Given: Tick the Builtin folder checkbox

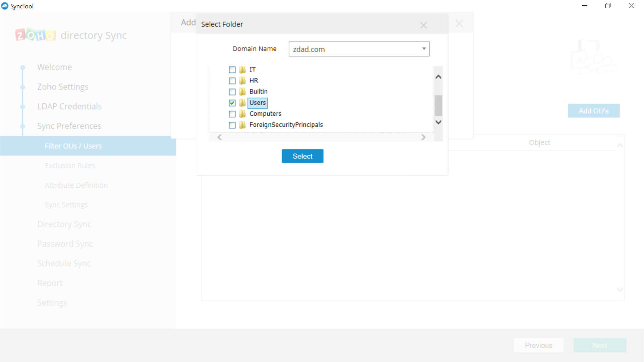Looking at the screenshot, I should [x=232, y=92].
